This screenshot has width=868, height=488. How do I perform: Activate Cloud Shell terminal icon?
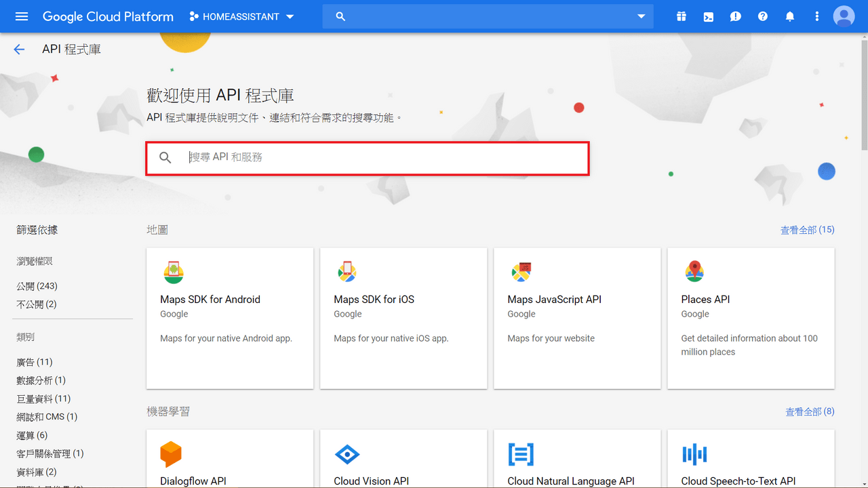(x=709, y=16)
